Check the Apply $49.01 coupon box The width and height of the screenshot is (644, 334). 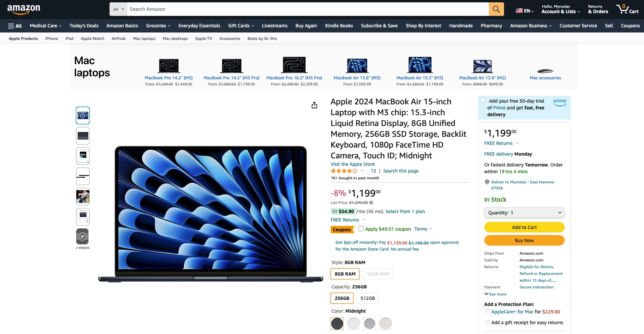[x=361, y=229]
